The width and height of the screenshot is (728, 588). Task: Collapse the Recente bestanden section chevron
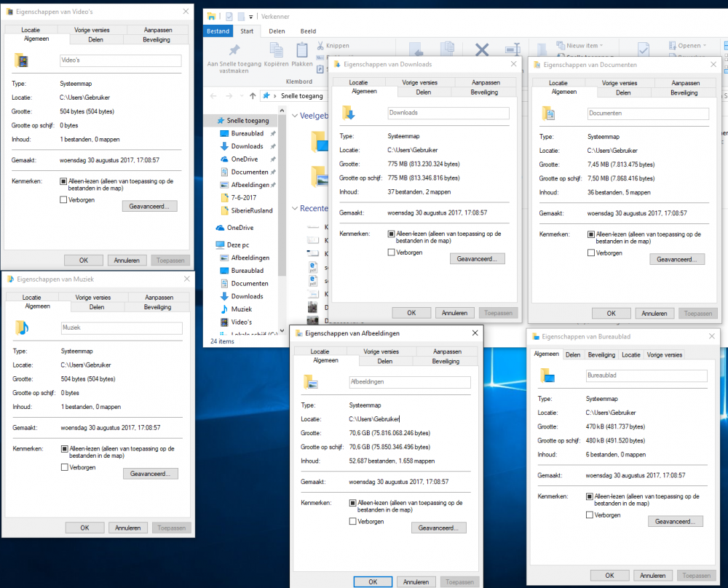295,209
